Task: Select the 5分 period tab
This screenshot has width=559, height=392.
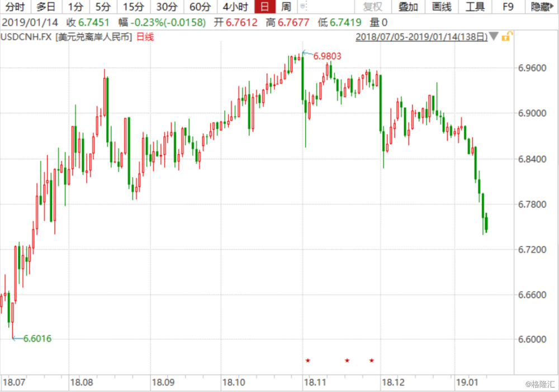Action: tap(103, 7)
